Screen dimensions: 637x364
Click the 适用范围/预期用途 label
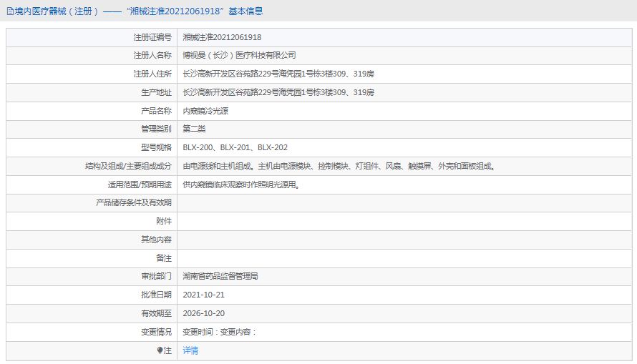[x=140, y=185]
